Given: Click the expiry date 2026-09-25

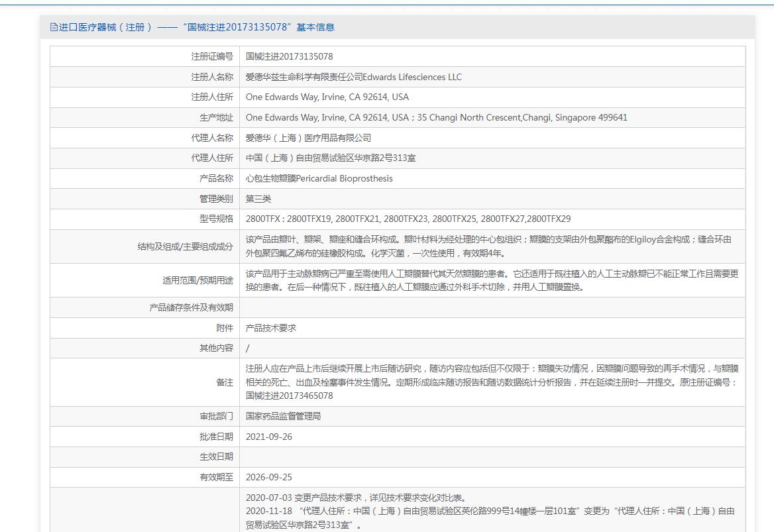Looking at the screenshot, I should click(268, 477).
